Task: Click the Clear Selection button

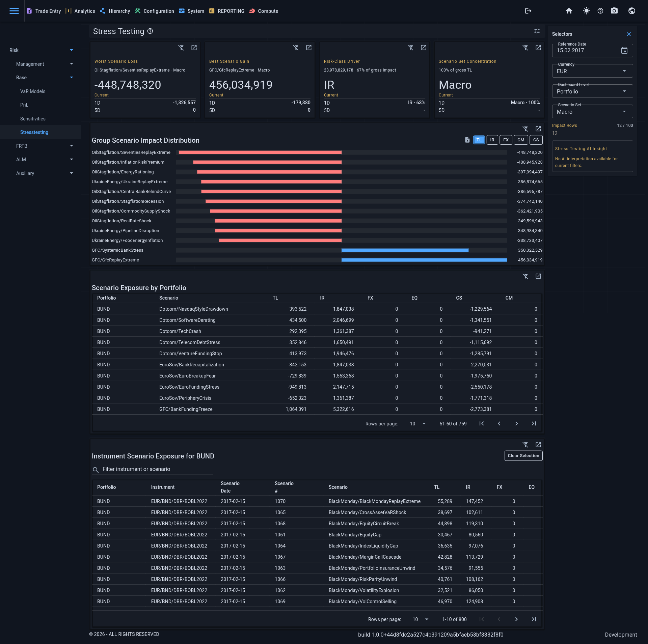Action: (x=523, y=456)
